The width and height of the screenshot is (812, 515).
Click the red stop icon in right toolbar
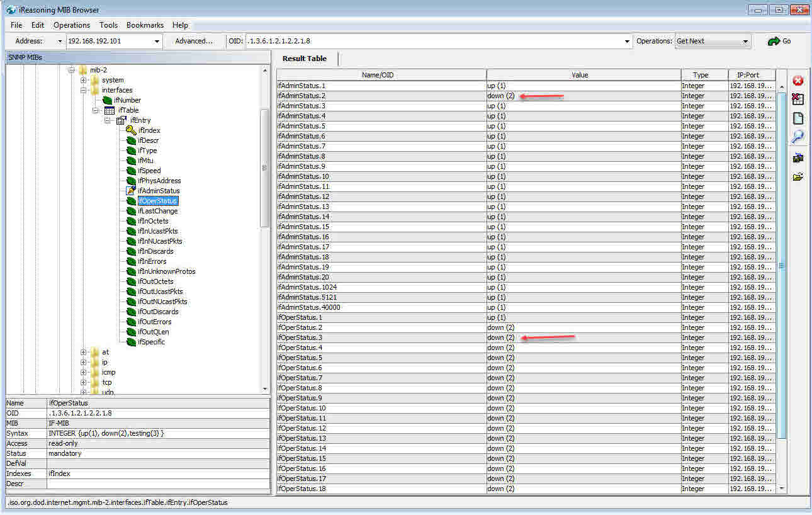click(x=798, y=81)
